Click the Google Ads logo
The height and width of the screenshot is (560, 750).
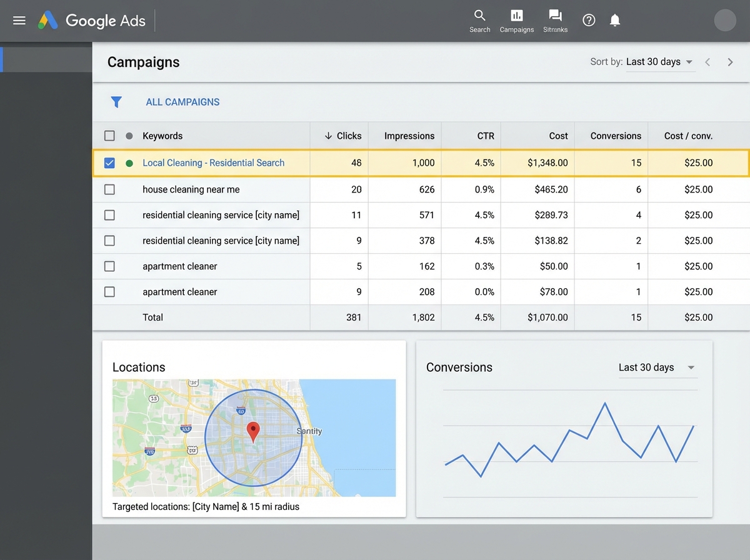(92, 20)
